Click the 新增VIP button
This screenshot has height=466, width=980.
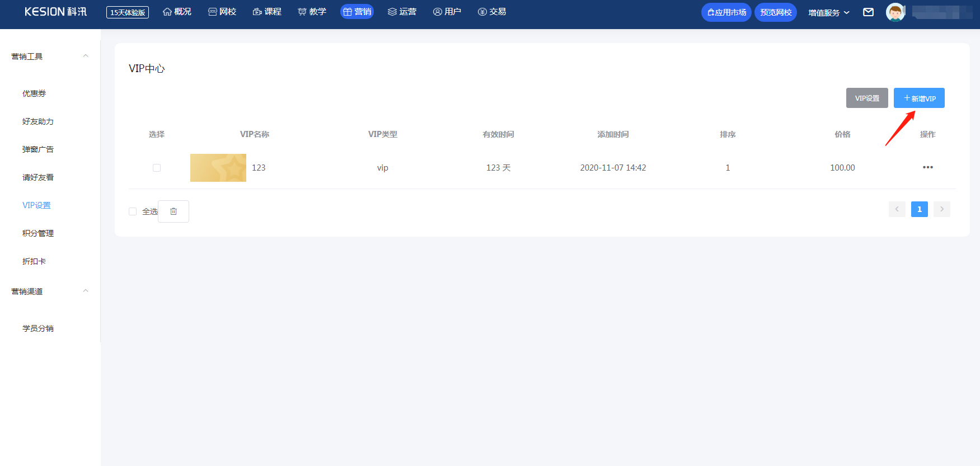click(x=918, y=98)
